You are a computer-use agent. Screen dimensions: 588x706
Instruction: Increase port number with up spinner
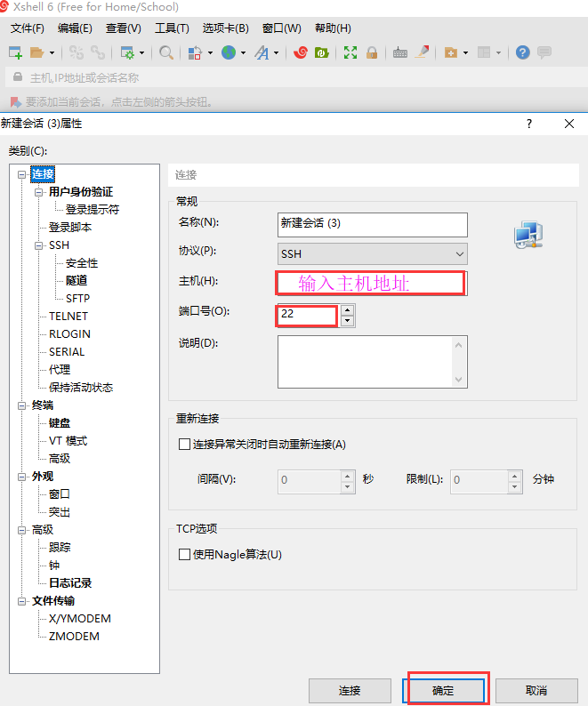[x=348, y=310]
